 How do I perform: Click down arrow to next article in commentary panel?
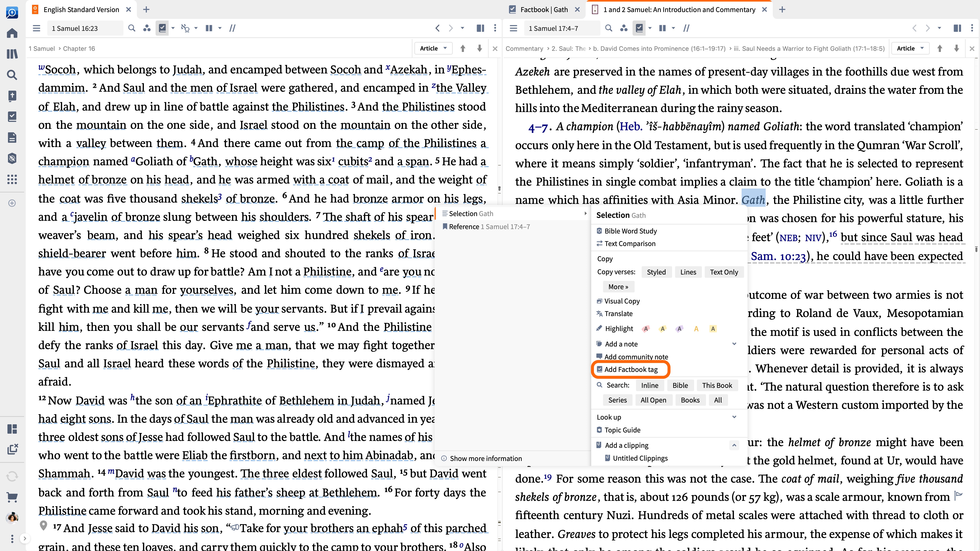coord(956,48)
